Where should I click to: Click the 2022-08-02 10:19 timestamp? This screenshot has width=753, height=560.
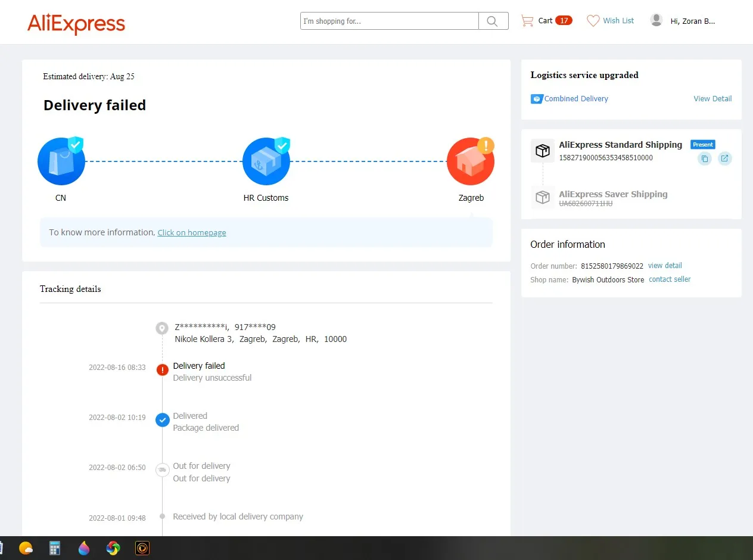click(x=117, y=418)
